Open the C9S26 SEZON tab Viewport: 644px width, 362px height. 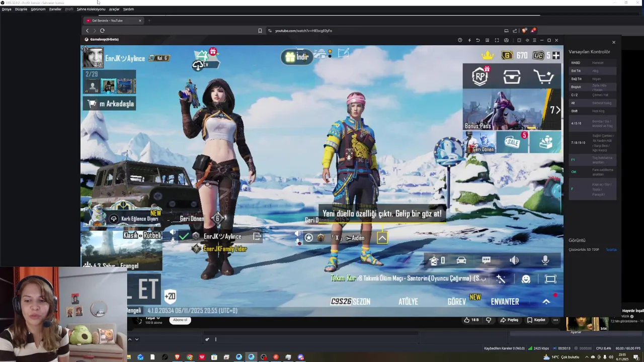pyautogui.click(x=350, y=302)
